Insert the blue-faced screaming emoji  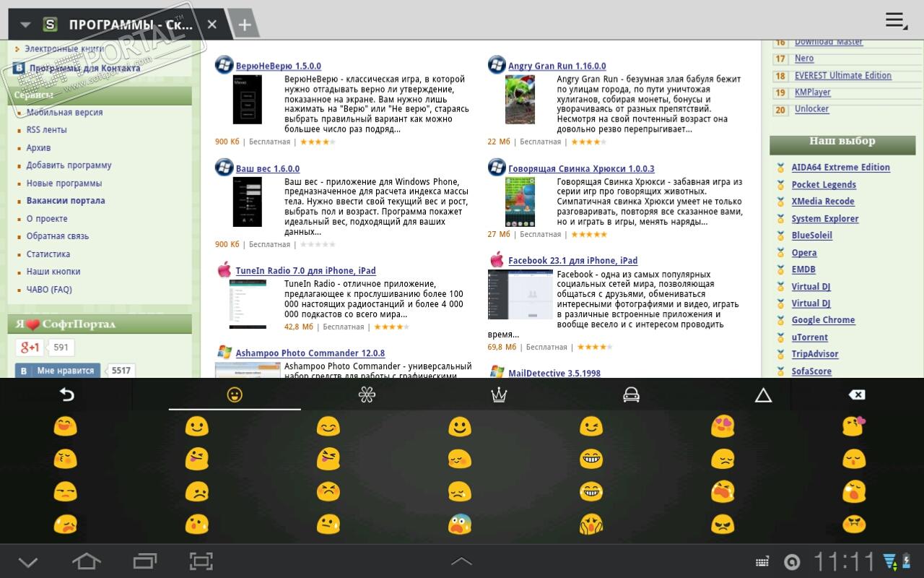[x=460, y=524]
